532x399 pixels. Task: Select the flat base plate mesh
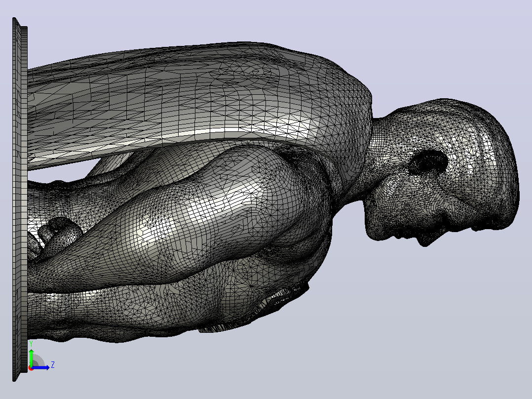pyautogui.click(x=20, y=199)
